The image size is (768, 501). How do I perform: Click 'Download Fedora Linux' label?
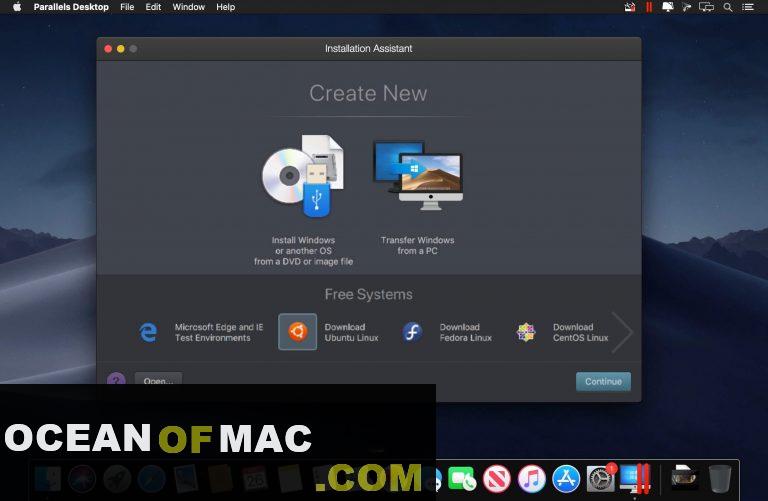click(x=465, y=333)
